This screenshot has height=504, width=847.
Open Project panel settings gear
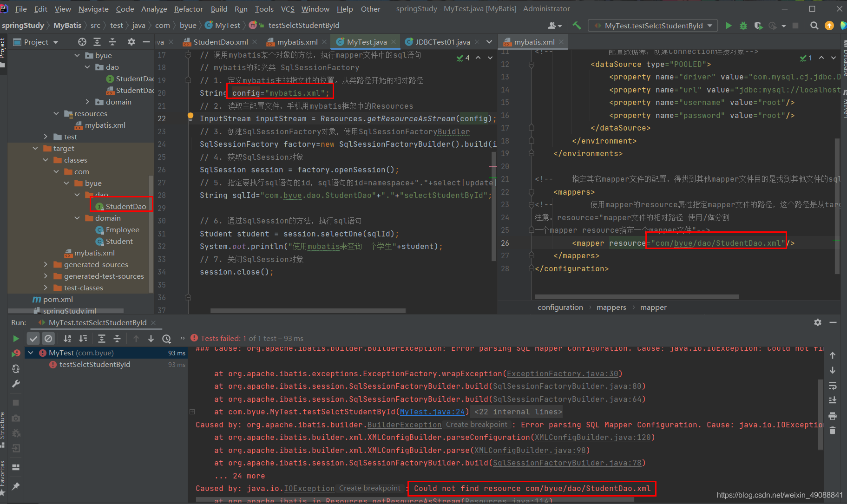[131, 42]
